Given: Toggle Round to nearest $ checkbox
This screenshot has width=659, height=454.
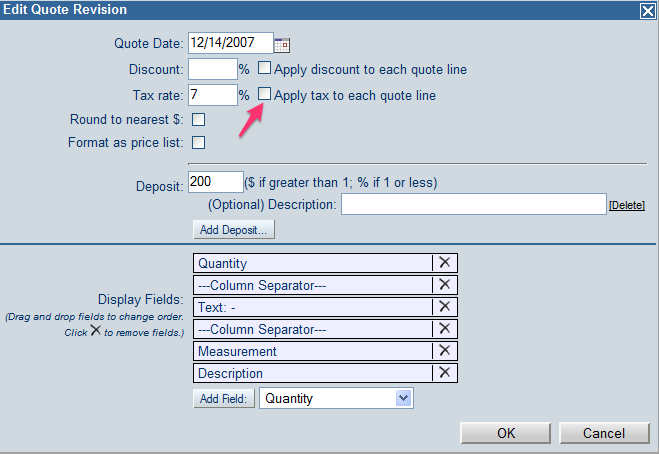Looking at the screenshot, I should point(198,120).
